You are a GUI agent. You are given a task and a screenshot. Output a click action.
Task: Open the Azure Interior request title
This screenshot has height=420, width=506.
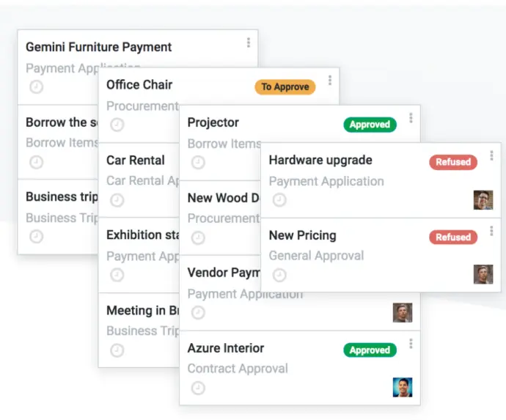coord(226,348)
